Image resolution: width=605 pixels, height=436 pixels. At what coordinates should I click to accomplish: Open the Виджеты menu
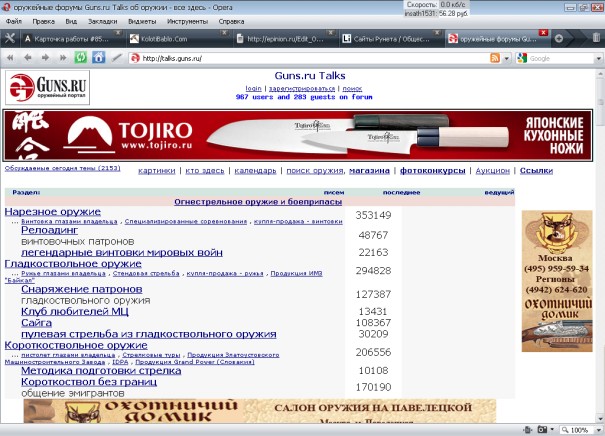pyautogui.click(x=142, y=21)
